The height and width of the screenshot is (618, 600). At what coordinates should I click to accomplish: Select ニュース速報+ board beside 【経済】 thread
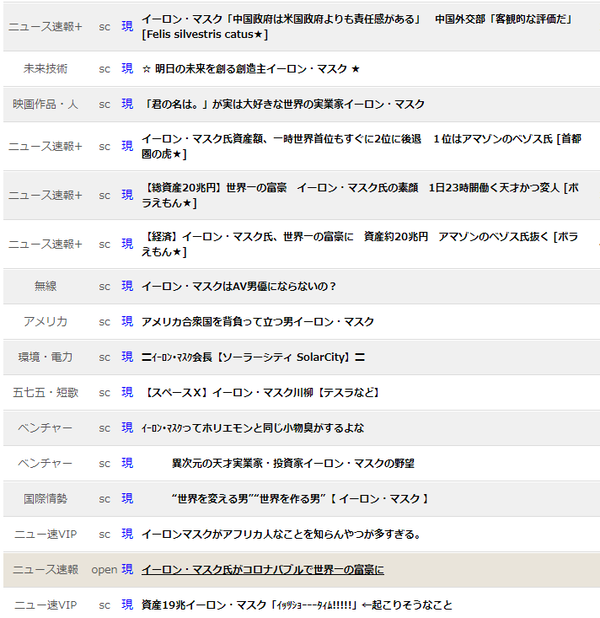pyautogui.click(x=45, y=244)
